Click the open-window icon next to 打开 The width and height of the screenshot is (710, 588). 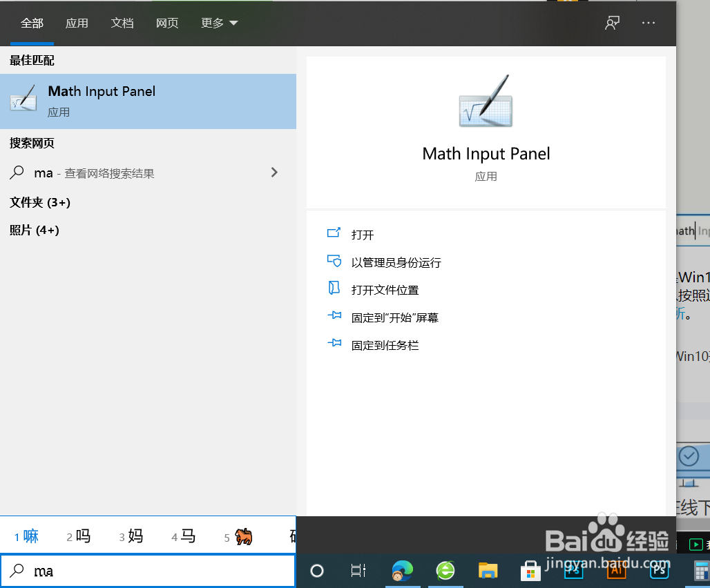tap(334, 233)
